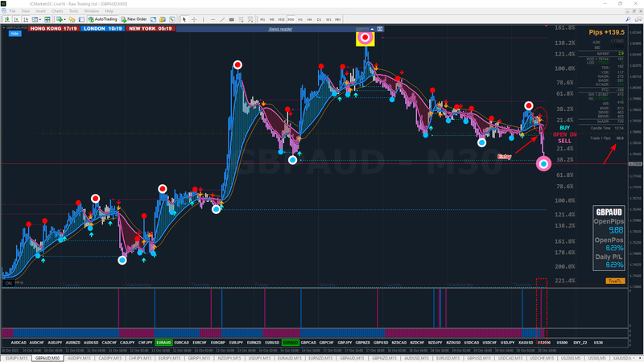Toggle the Terminal panel icon
The height and width of the screenshot is (362, 644).
(81, 19)
